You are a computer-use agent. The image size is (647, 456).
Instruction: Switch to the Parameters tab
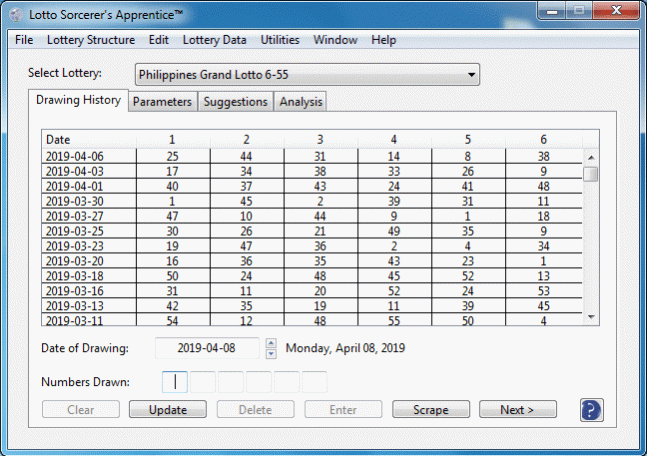[x=162, y=102]
